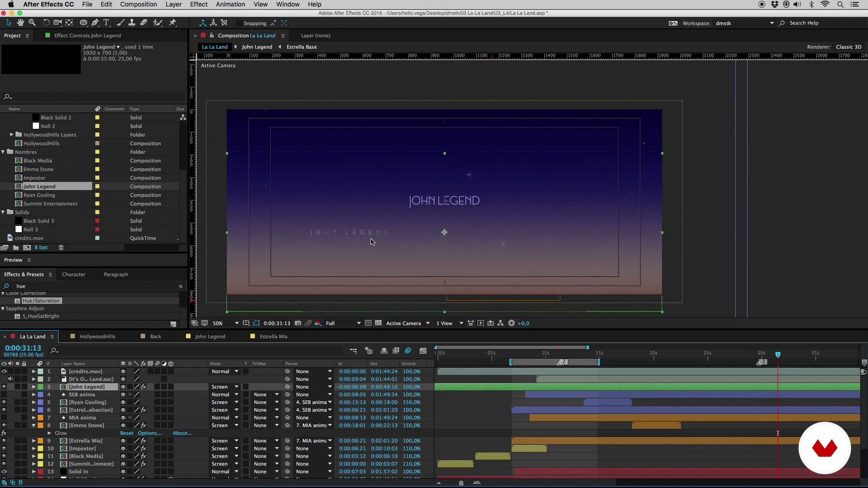
Task: Select the Pen tool
Action: click(x=95, y=23)
